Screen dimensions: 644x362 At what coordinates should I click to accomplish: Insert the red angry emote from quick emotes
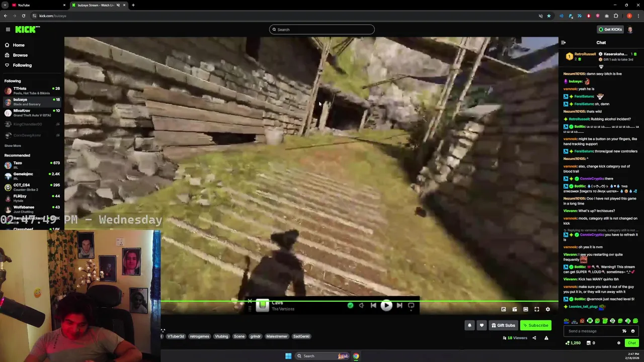582,321
